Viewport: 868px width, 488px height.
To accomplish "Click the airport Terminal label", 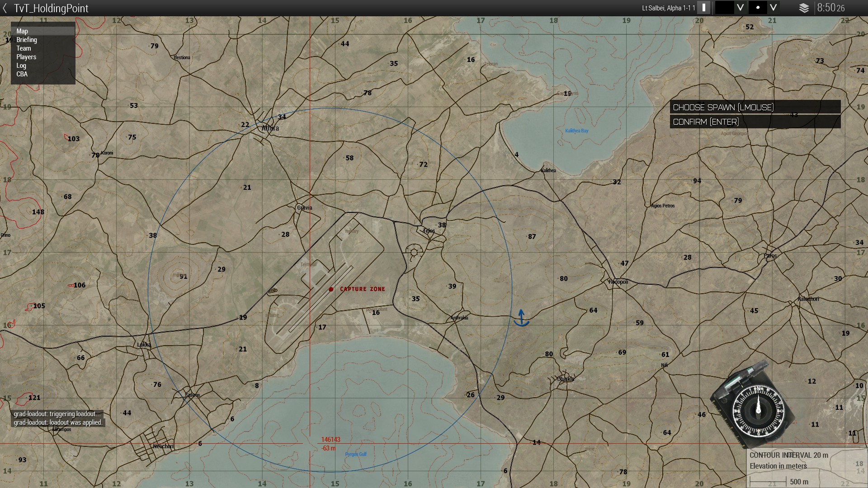I will tap(308, 264).
